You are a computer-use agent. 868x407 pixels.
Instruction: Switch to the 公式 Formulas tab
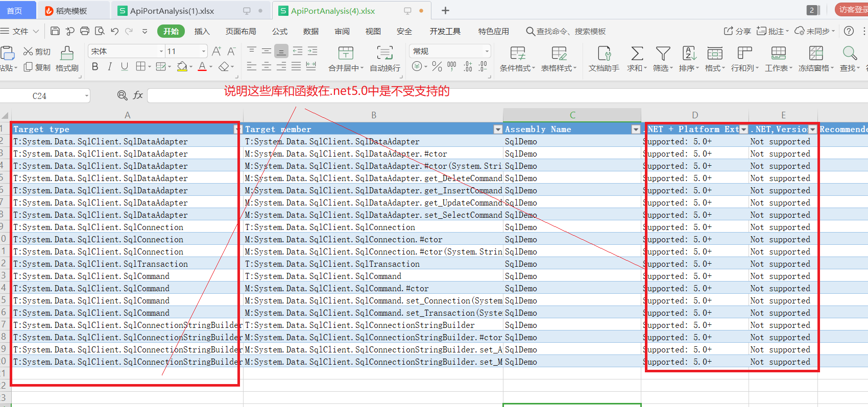[x=280, y=31]
